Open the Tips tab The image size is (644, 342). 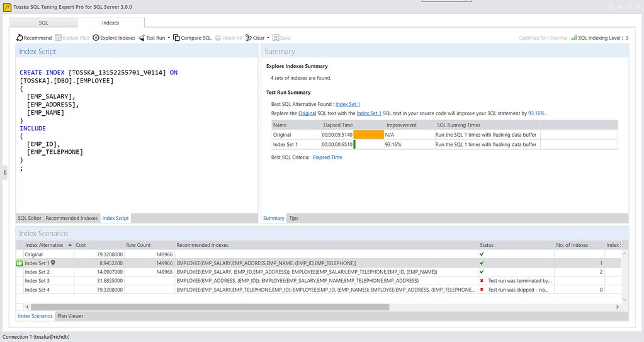pyautogui.click(x=293, y=219)
